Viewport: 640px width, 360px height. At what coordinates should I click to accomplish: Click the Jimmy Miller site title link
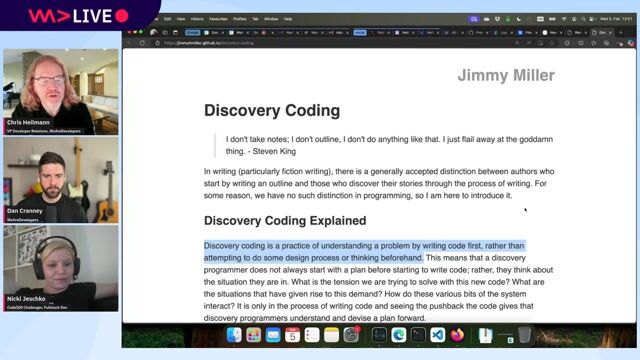(x=506, y=76)
